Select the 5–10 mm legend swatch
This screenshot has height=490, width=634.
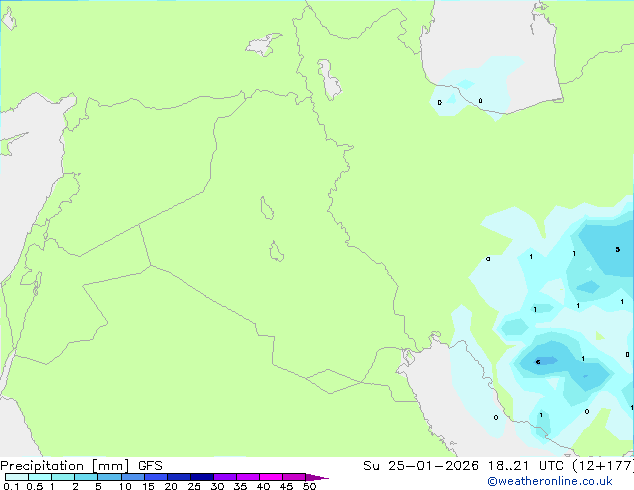[110, 477]
